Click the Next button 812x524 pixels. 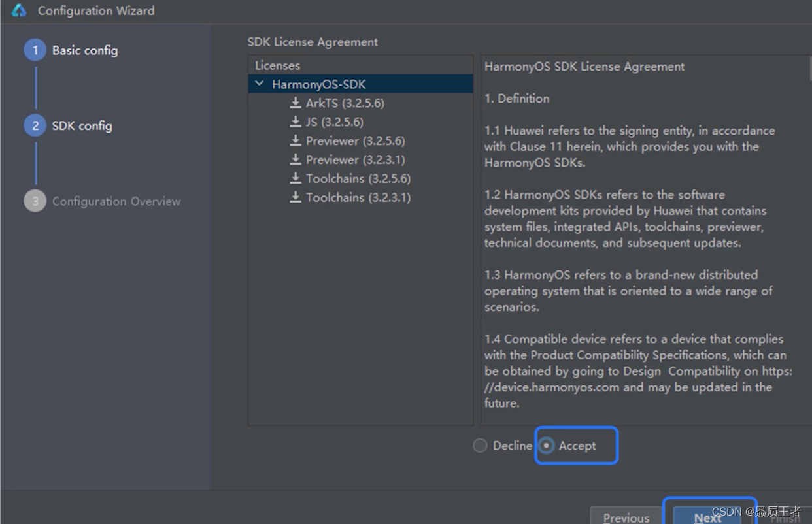707,517
